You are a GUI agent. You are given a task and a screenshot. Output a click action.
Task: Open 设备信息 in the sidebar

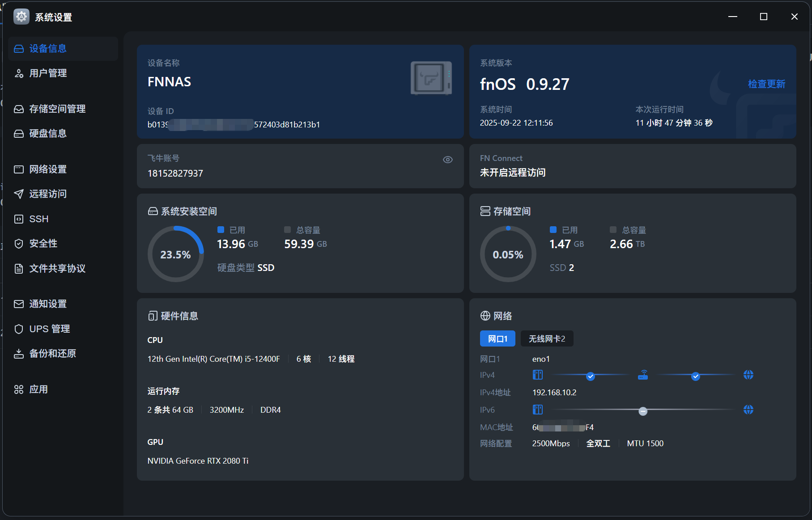click(x=63, y=49)
